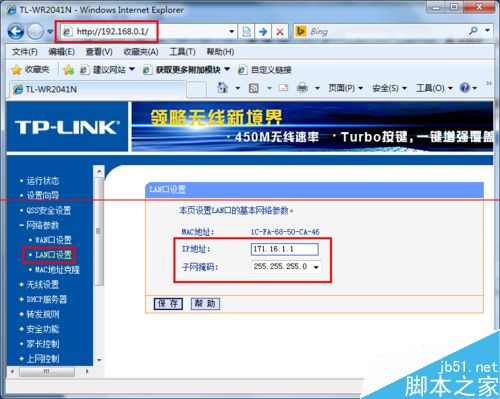Expand the DHCP服务器 sidebar section
500x399 pixels.
(x=43, y=299)
